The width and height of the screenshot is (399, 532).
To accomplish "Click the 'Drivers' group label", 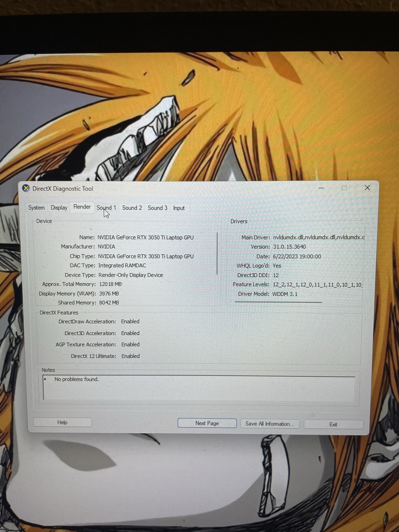I will tap(239, 221).
